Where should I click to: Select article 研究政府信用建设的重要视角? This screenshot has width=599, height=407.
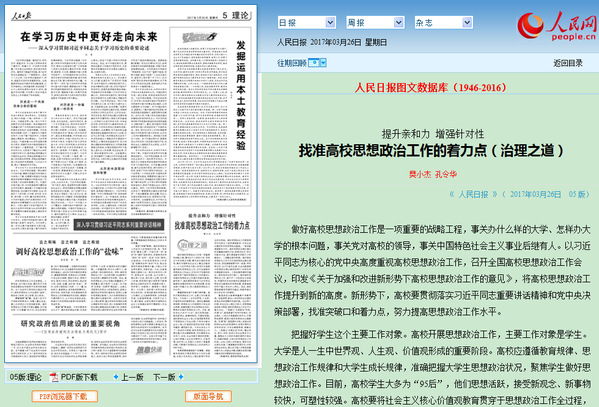click(70, 324)
